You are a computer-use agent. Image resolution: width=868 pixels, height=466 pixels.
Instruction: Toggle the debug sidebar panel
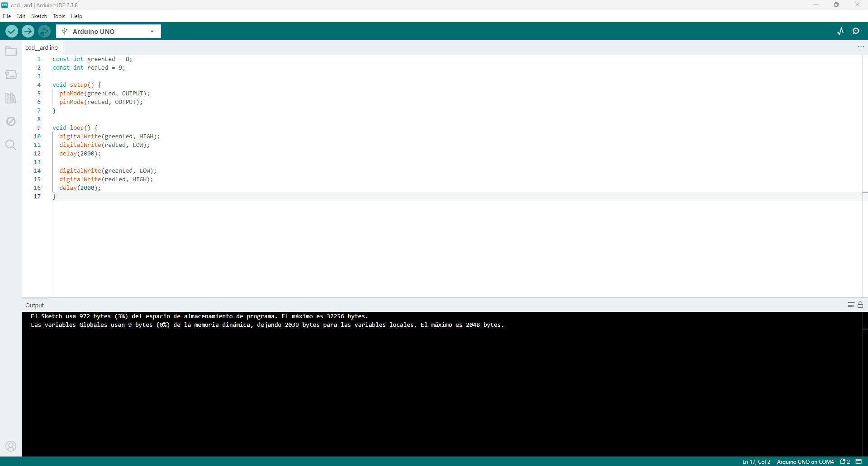10,121
